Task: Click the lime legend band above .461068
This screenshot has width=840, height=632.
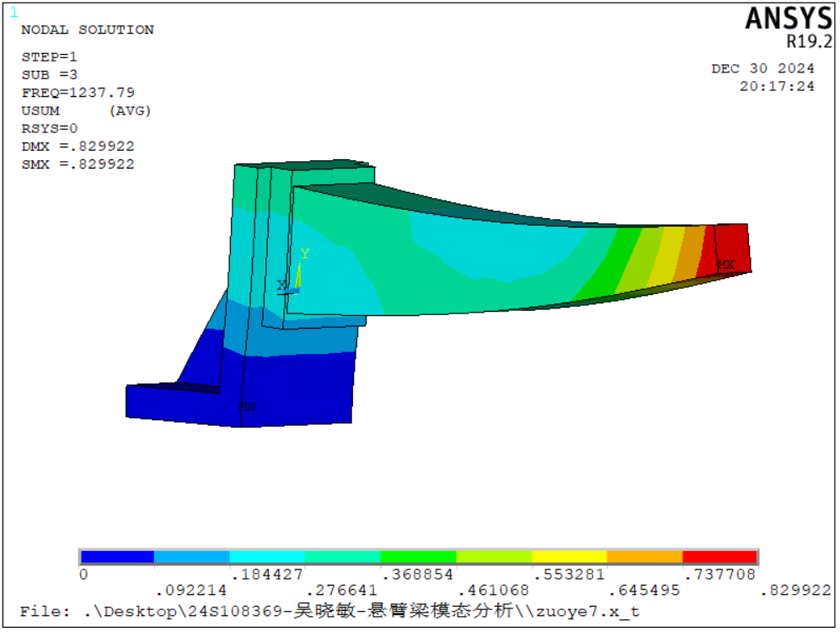Action: pos(494,558)
